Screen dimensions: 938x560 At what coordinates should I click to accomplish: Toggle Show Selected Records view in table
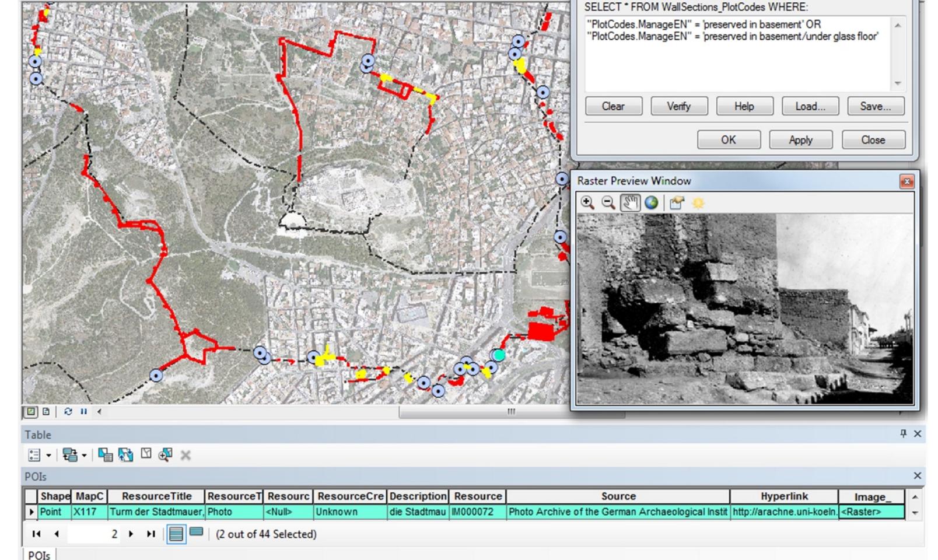click(197, 533)
